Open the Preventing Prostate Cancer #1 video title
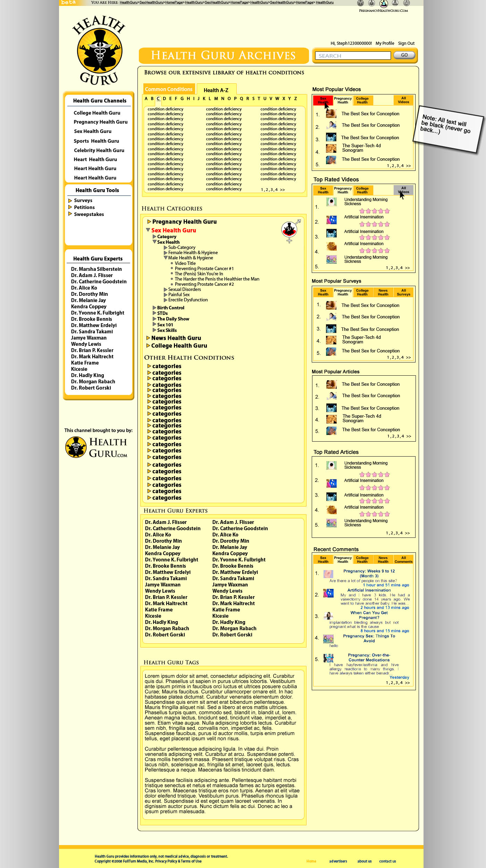The width and height of the screenshot is (486, 868). click(x=204, y=268)
